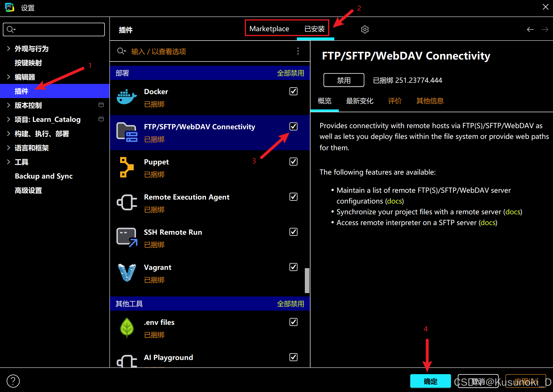Screen dimensions: 553x392
Task: Toggle the Remote Execution Agent checkbox
Action: (293, 197)
